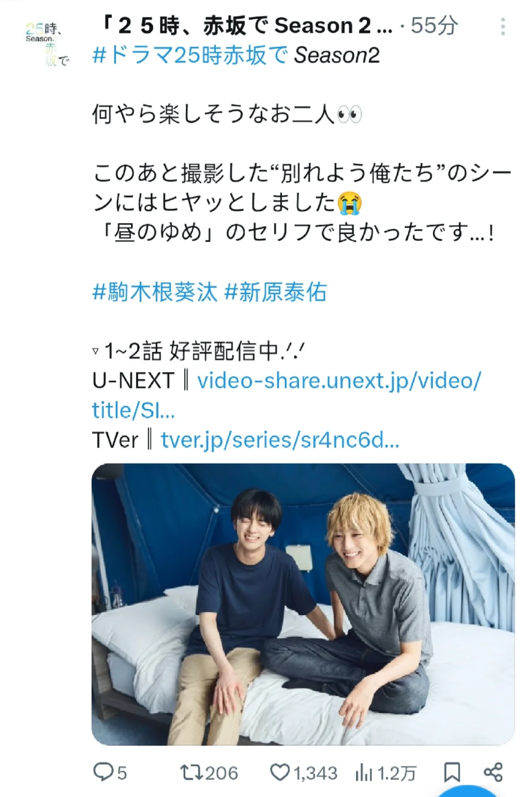Like the post with the heart icon
The width and height of the screenshot is (532, 797).
click(280, 772)
